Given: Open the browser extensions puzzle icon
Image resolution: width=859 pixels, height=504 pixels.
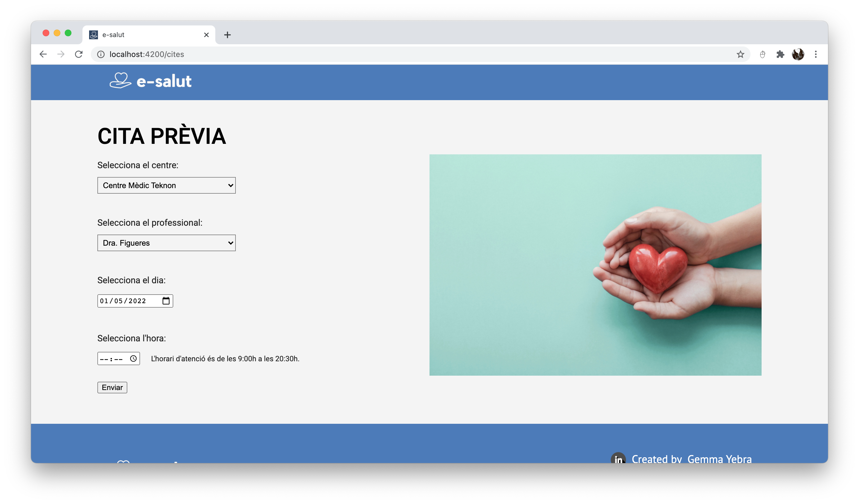Looking at the screenshot, I should (780, 54).
